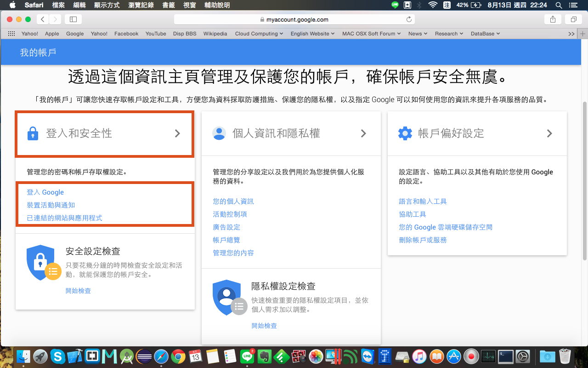
Task: Click the Facebook bookmark in favorites bar
Action: [126, 34]
